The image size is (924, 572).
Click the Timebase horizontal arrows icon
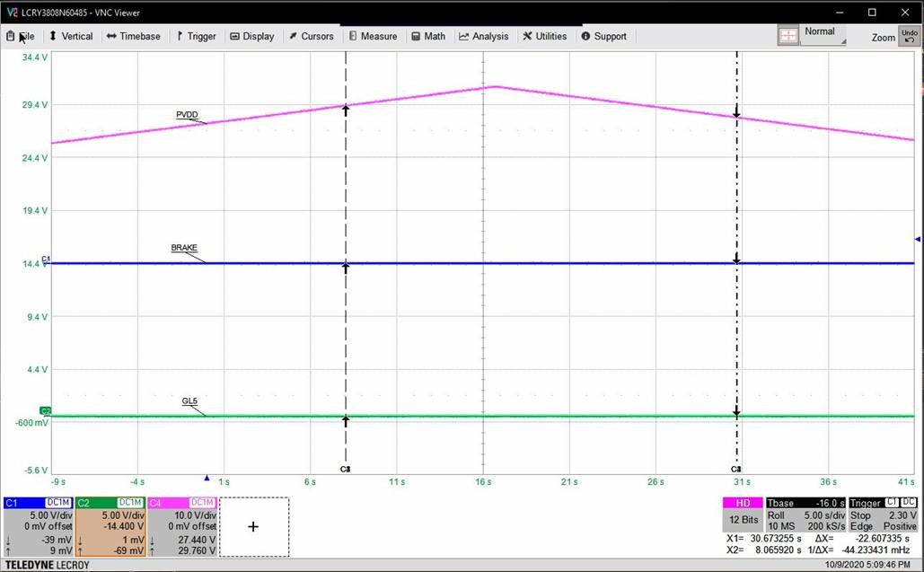109,36
